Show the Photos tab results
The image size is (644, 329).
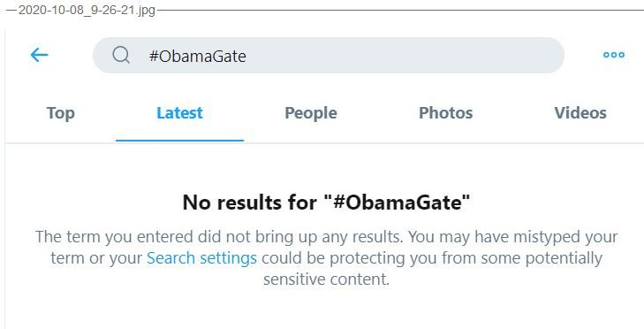point(445,112)
